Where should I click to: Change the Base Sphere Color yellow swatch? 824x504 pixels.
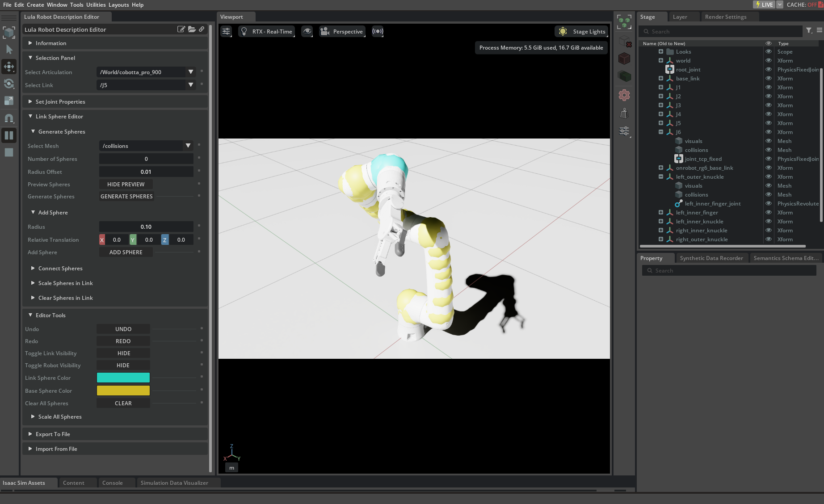click(123, 390)
